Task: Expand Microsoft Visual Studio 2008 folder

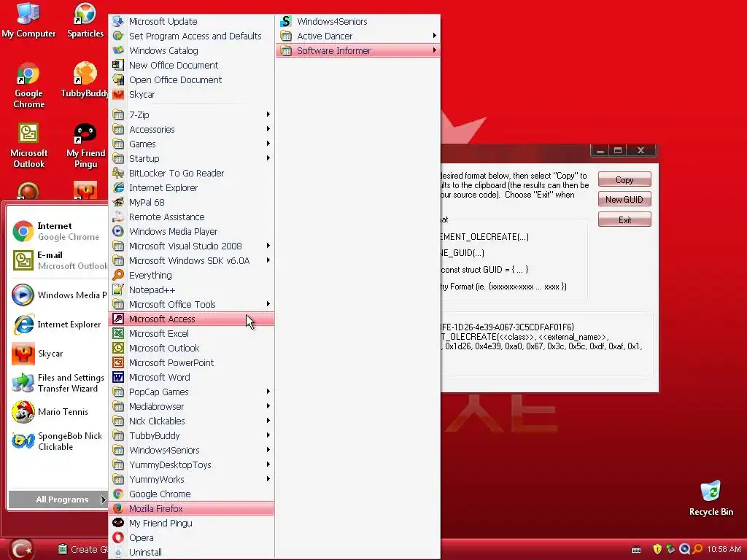Action: (x=192, y=246)
